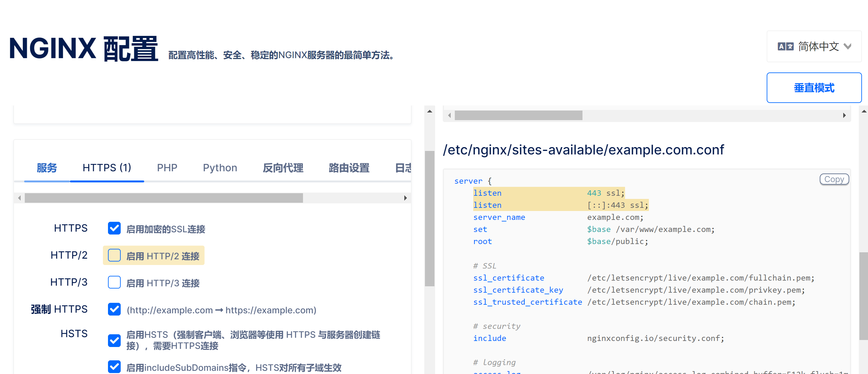Click the page scroll-up arrow at far right
Viewport: 868px width, 374px height.
point(864,111)
